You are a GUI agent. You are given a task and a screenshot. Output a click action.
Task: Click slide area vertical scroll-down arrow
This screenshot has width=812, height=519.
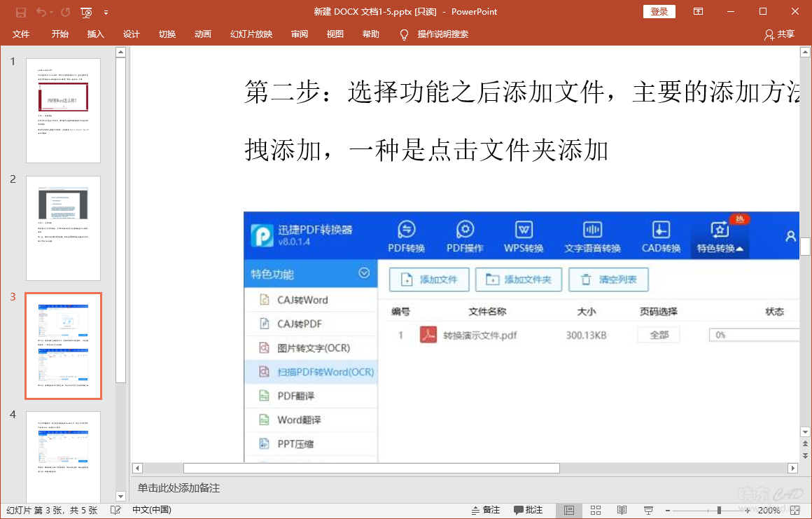[x=805, y=432]
